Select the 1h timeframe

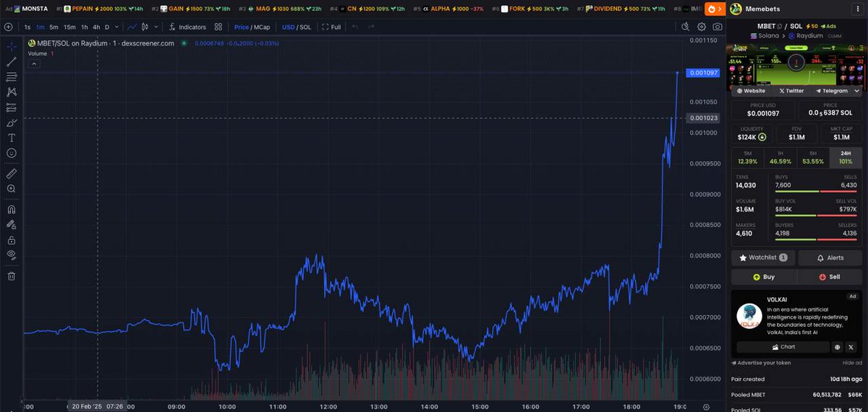[x=85, y=27]
